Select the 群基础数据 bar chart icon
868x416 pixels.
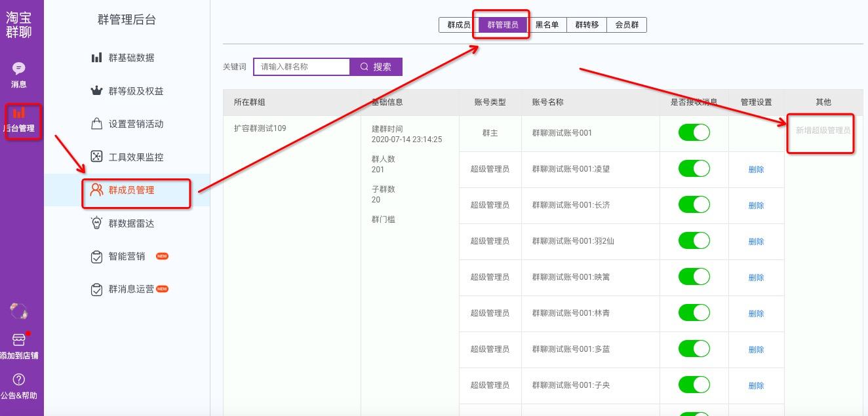pyautogui.click(x=97, y=58)
